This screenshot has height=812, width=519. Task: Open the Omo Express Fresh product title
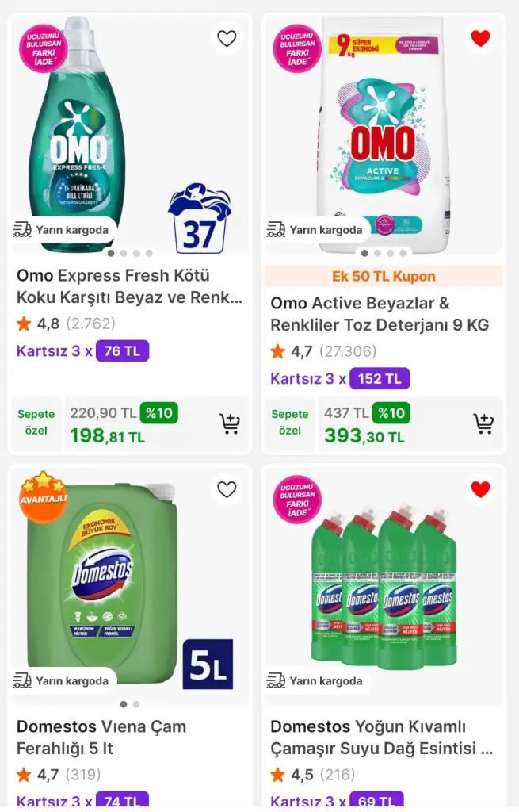pyautogui.click(x=129, y=286)
